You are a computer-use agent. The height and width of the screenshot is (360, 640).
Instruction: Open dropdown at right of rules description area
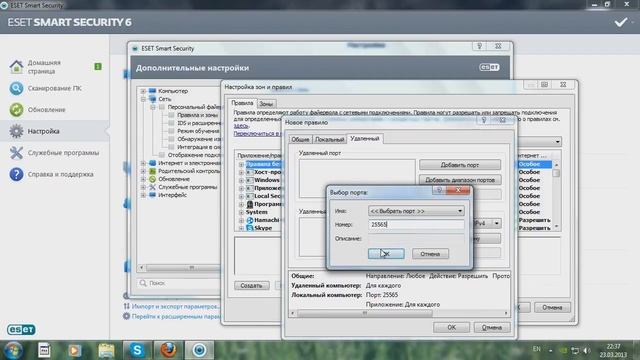coord(558,142)
